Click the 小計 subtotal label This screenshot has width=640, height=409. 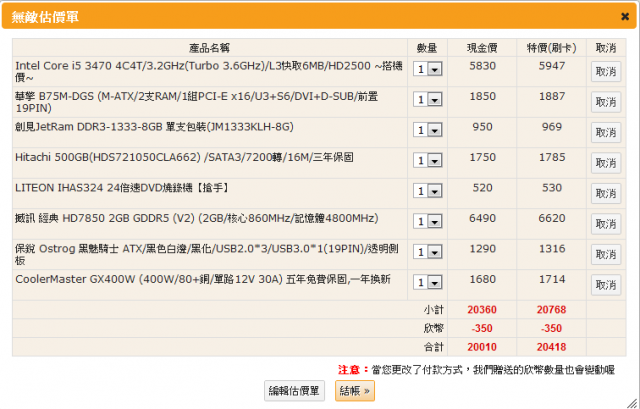tap(433, 310)
